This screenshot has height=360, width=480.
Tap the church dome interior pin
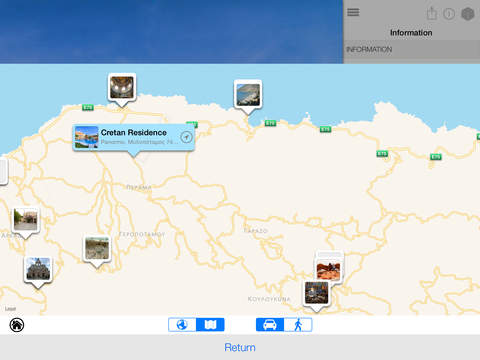click(122, 88)
